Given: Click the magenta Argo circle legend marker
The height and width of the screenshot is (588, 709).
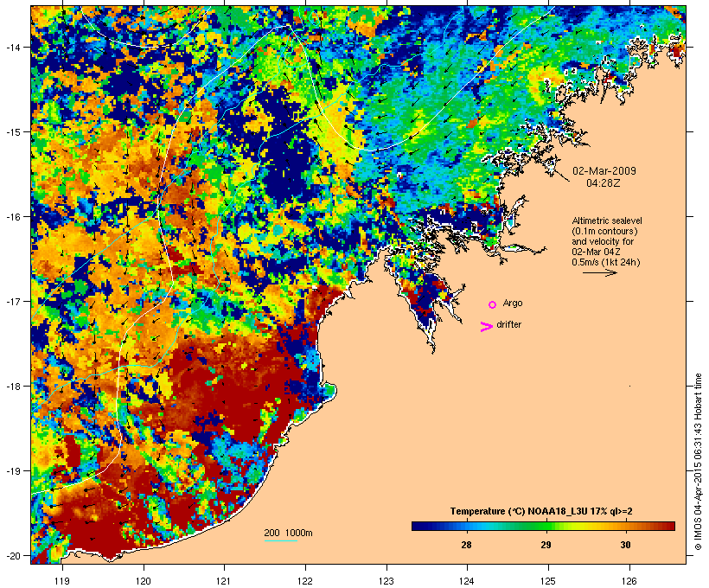Looking at the screenshot, I should click(493, 305).
